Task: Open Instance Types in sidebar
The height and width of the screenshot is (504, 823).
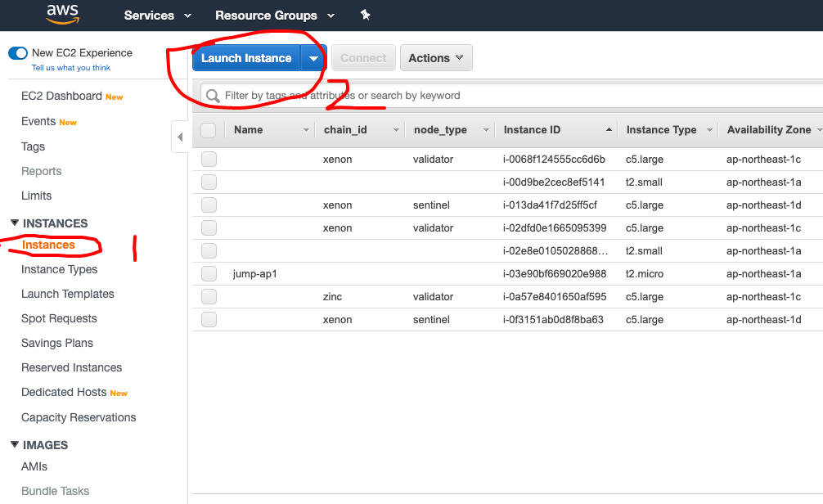Action: (x=59, y=269)
